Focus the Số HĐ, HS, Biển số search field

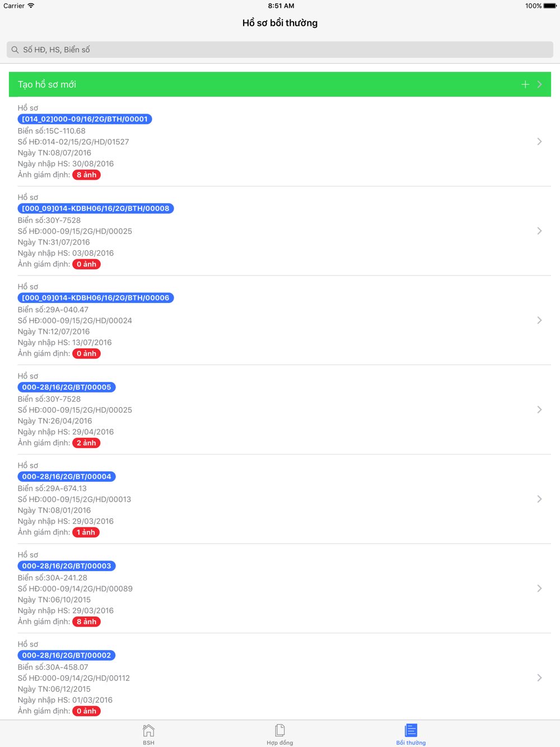280,50
